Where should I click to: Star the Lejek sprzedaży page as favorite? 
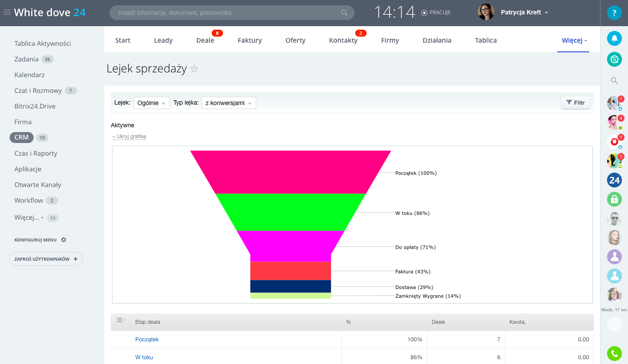point(194,69)
